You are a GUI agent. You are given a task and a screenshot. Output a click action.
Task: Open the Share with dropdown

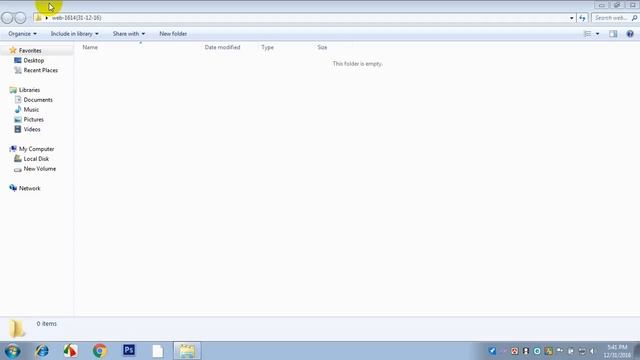pos(129,34)
